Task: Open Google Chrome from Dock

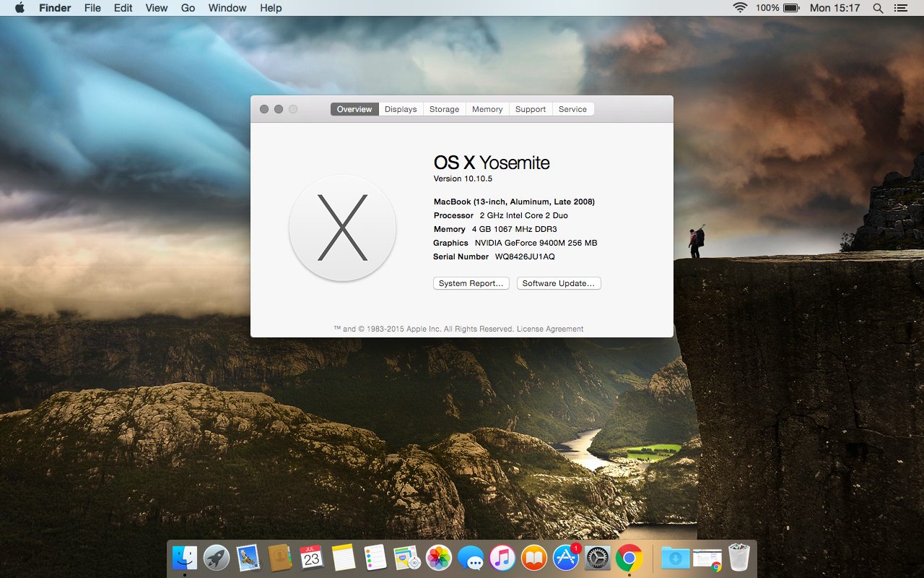Action: pyautogui.click(x=629, y=558)
